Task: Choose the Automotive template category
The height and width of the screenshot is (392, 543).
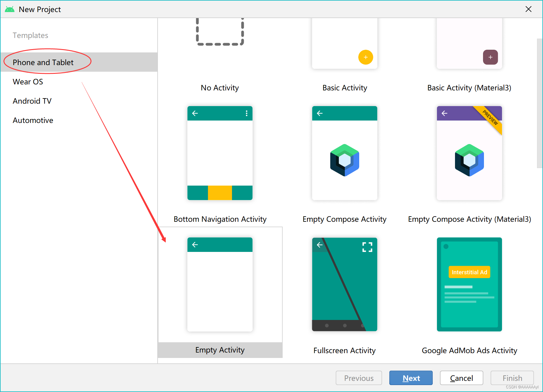Action: [79, 120]
